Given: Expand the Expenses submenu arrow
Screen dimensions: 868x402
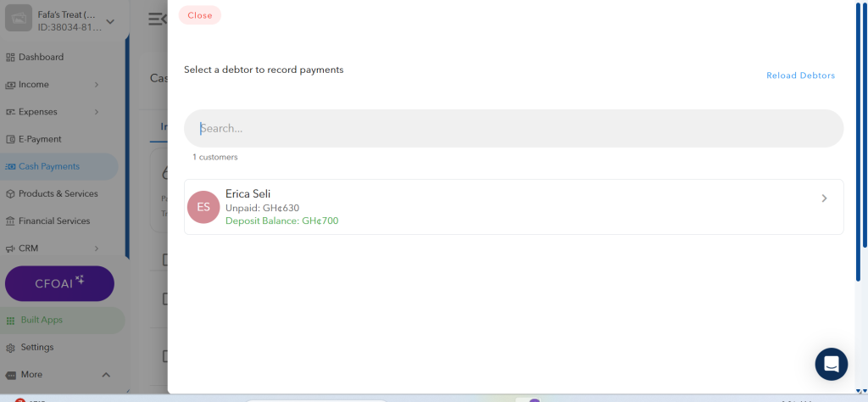Looking at the screenshot, I should click(97, 112).
